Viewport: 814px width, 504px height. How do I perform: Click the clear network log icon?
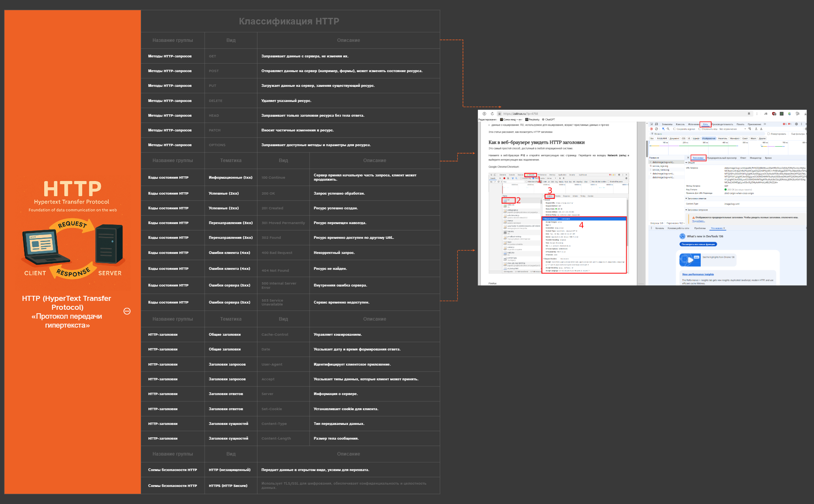click(657, 129)
